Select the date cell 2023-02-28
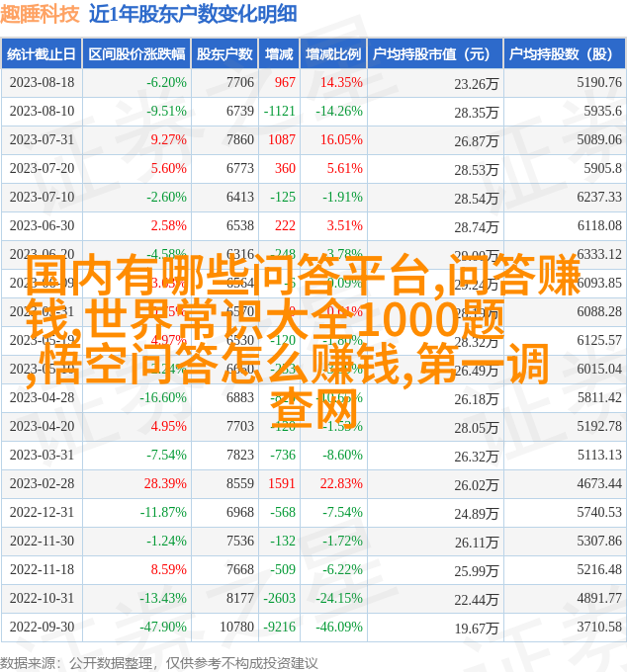Screen dimensions: 627x672 click(x=42, y=483)
